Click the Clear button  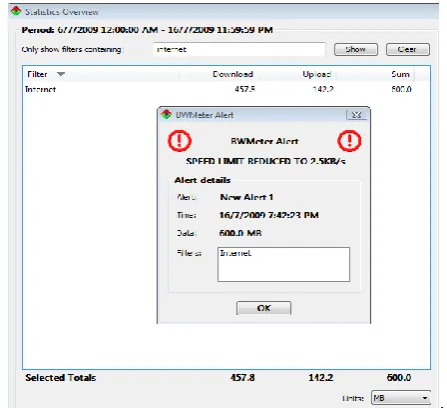tap(408, 50)
